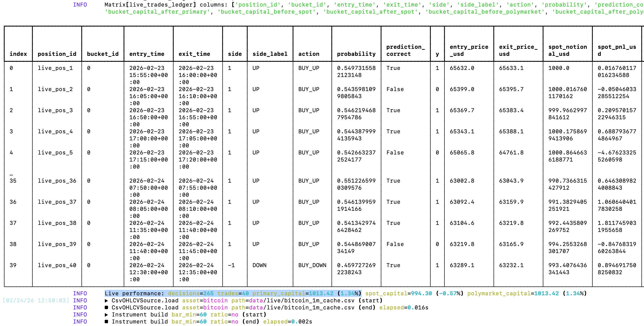644x326 pixels.
Task: Click the probability column header
Action: [x=356, y=54]
